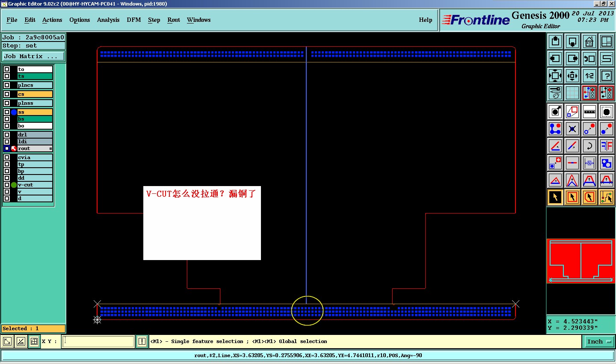Open the tools and palette settings icon
The image size is (616, 364).
[555, 92]
